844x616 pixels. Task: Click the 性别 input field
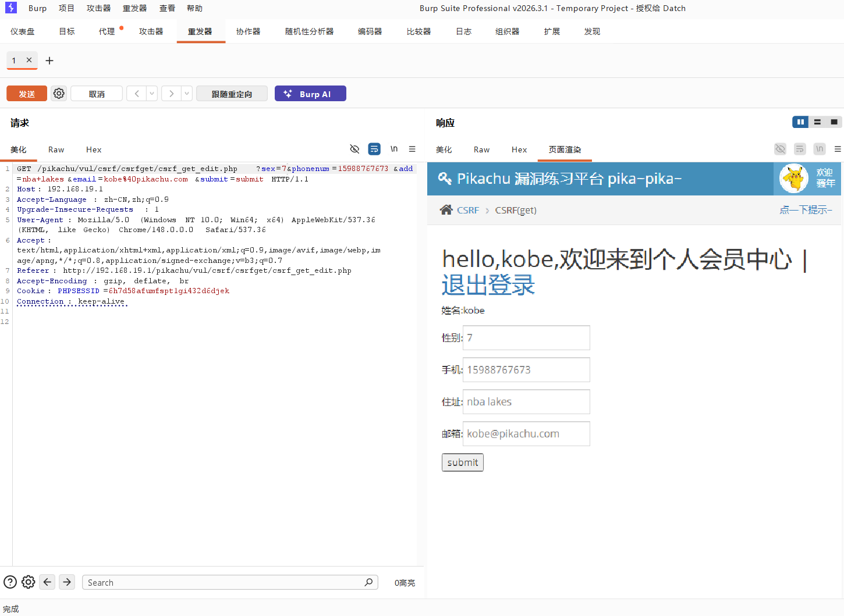pos(526,338)
